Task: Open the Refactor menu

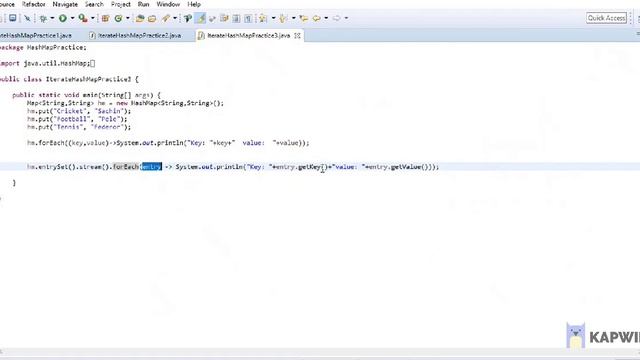Action: 33,4
